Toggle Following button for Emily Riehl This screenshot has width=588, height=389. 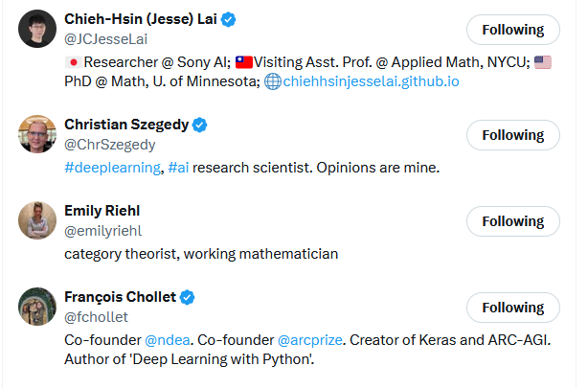point(512,221)
